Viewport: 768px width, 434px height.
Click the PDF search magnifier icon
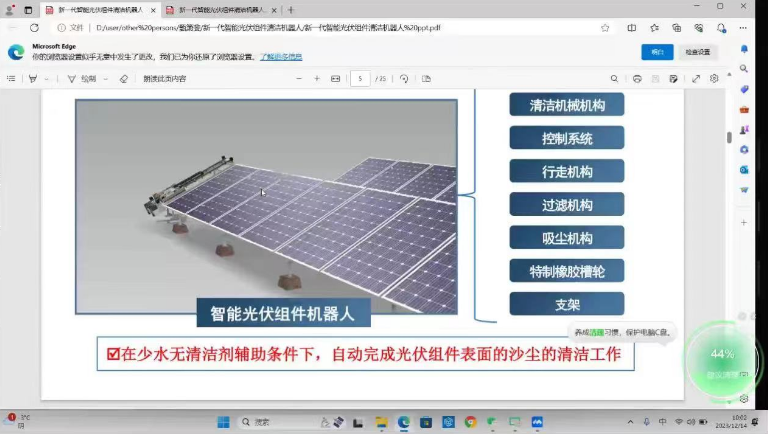coord(616,78)
